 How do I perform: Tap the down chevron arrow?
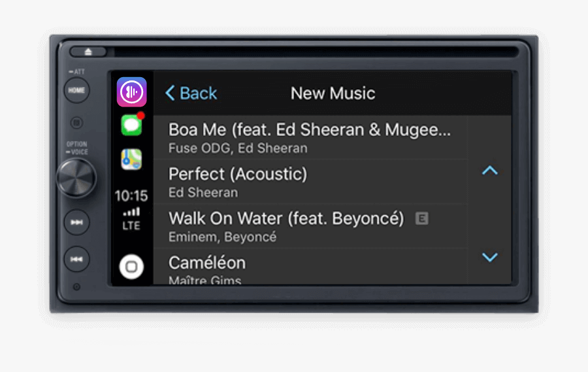pyautogui.click(x=490, y=257)
